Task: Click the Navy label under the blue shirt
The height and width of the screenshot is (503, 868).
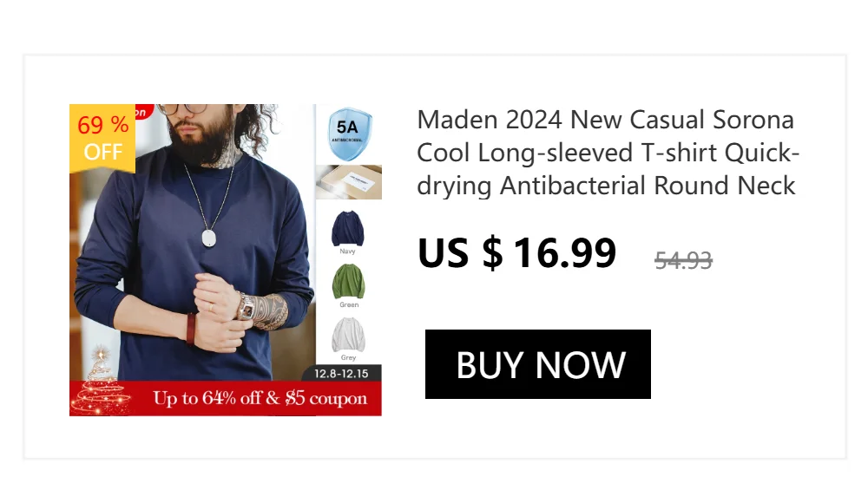Action: [348, 251]
